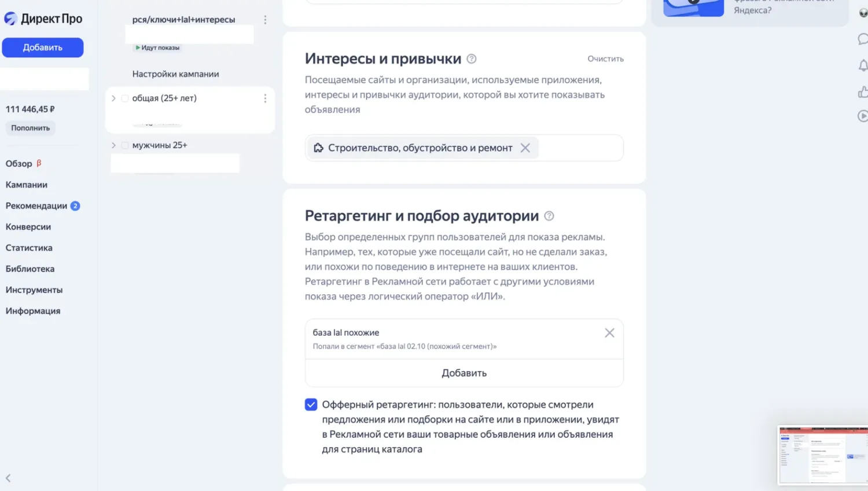Open the Обзор section
The width and height of the screenshot is (868, 491).
click(19, 163)
